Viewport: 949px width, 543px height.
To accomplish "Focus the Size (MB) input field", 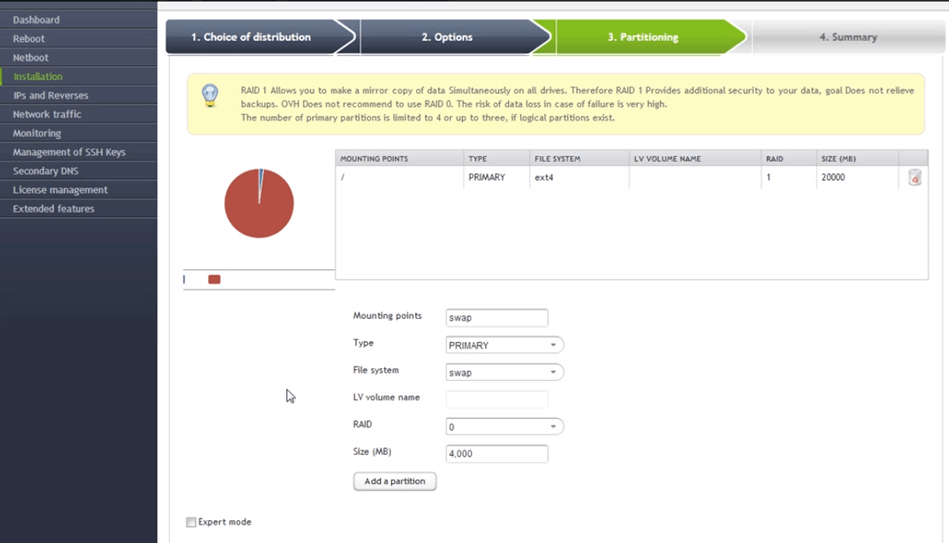I will coord(497,454).
